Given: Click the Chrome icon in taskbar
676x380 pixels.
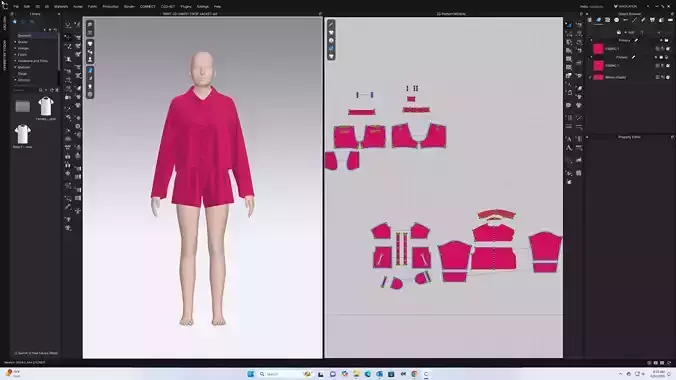Looking at the screenshot, I should coord(414,374).
